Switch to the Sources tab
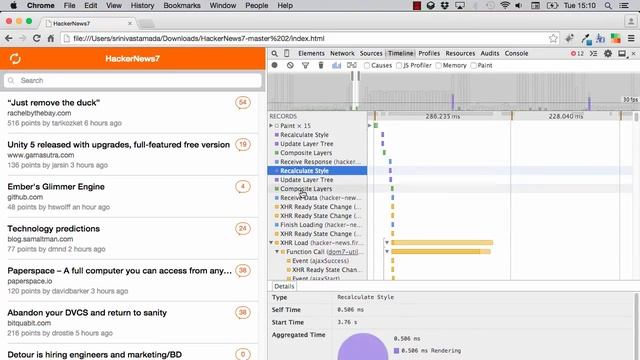This screenshot has height=360, width=640. 371,53
